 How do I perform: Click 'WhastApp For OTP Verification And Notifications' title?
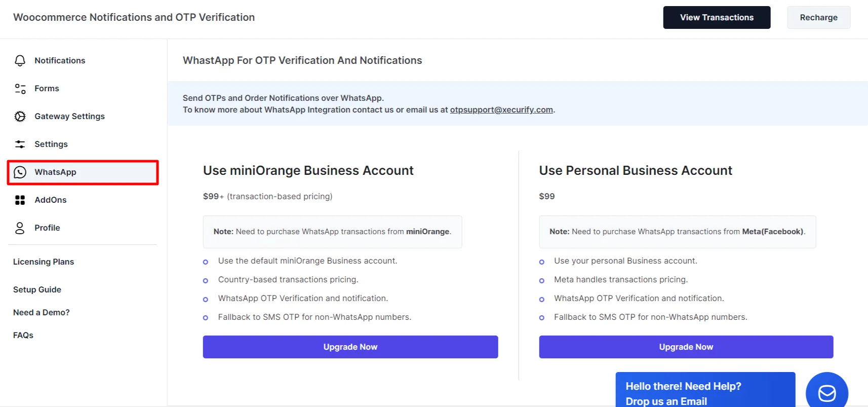[x=302, y=60]
